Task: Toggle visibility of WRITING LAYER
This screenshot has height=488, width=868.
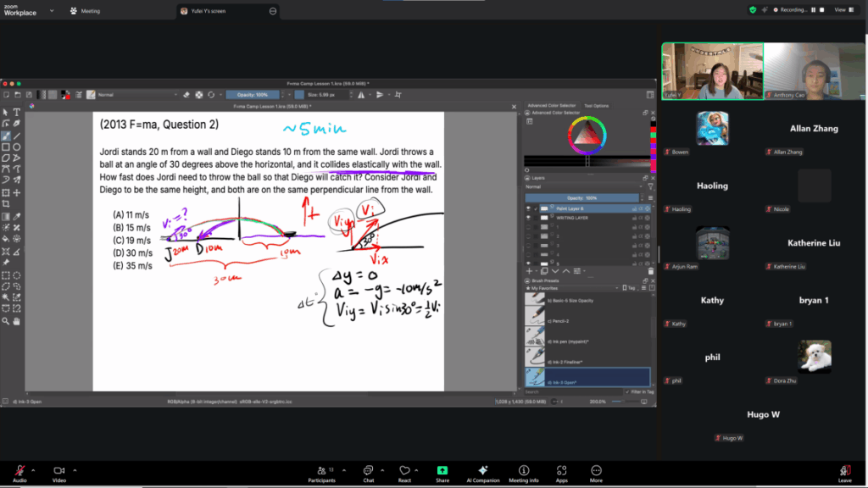Action: [x=529, y=218]
